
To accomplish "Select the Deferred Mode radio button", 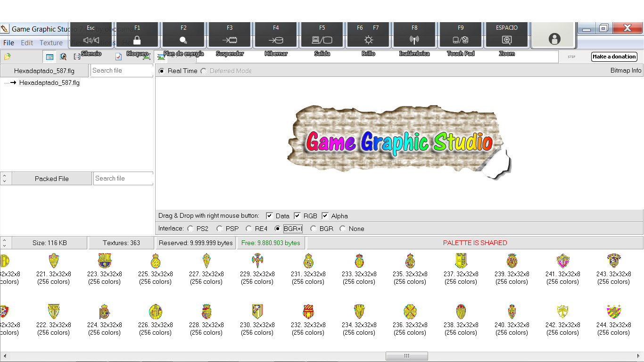I will tap(204, 71).
